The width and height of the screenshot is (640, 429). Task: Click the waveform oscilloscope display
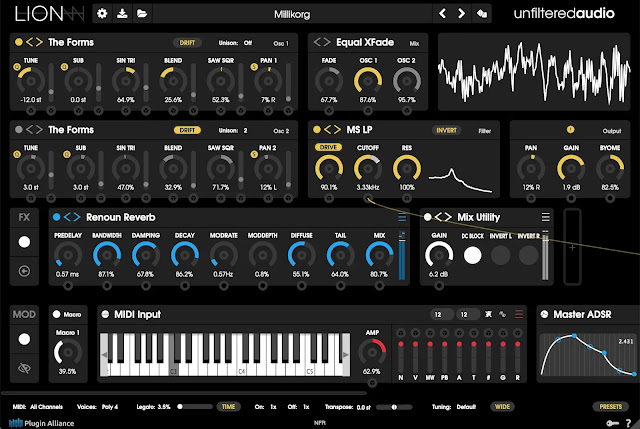(x=534, y=72)
